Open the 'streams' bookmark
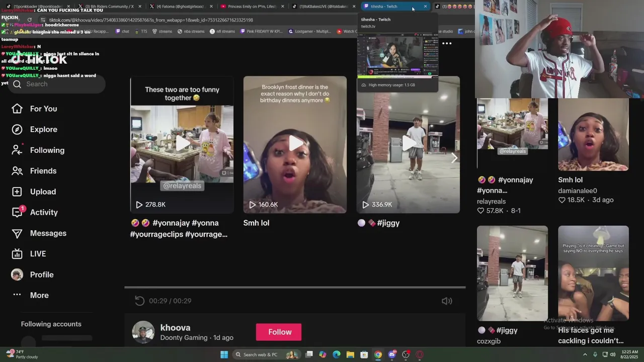The width and height of the screenshot is (644, 362). tap(162, 31)
